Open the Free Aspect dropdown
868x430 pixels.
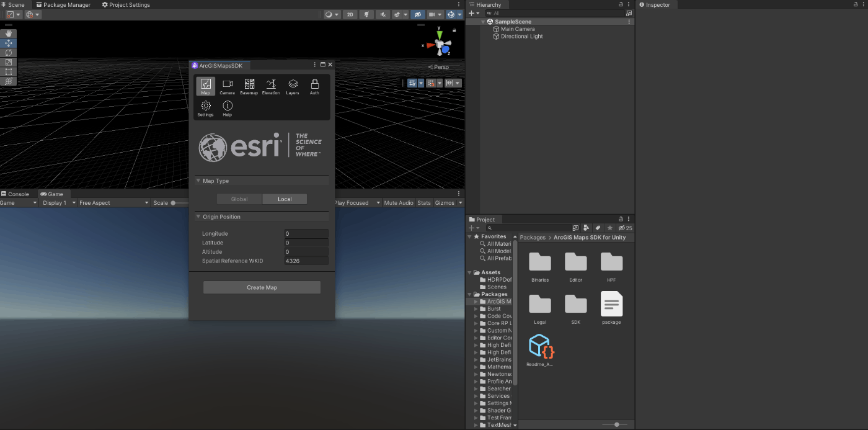113,203
